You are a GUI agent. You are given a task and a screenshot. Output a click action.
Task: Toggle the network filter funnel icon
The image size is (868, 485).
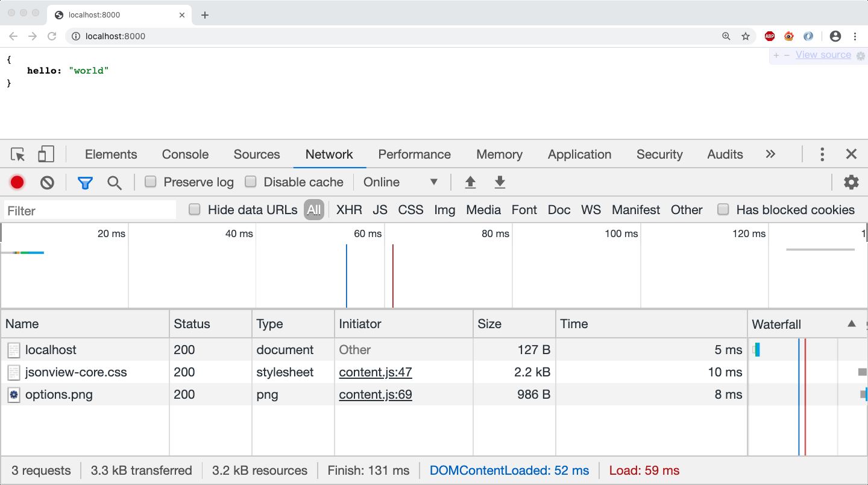click(x=85, y=182)
